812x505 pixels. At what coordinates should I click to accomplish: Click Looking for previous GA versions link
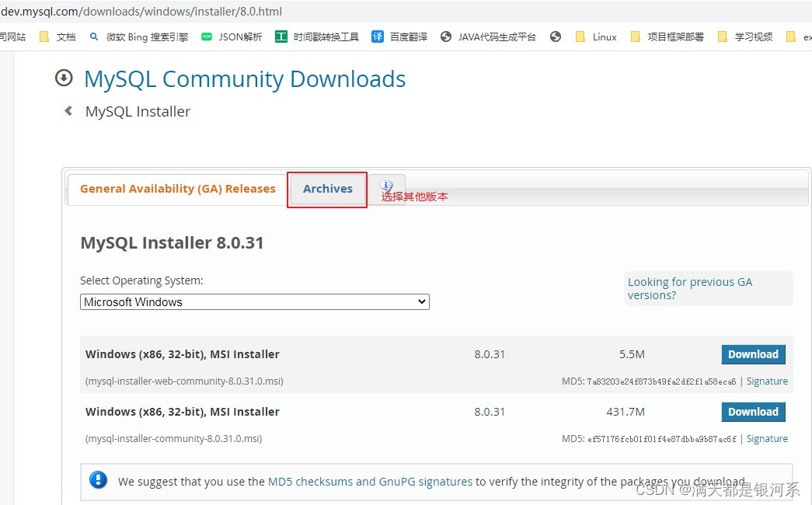coord(690,288)
